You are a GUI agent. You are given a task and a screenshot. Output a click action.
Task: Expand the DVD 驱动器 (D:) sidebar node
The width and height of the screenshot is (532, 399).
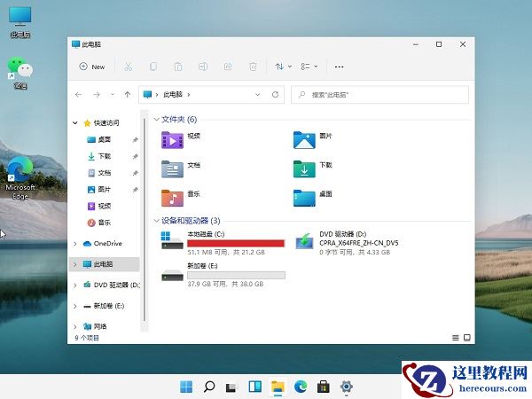pos(75,286)
